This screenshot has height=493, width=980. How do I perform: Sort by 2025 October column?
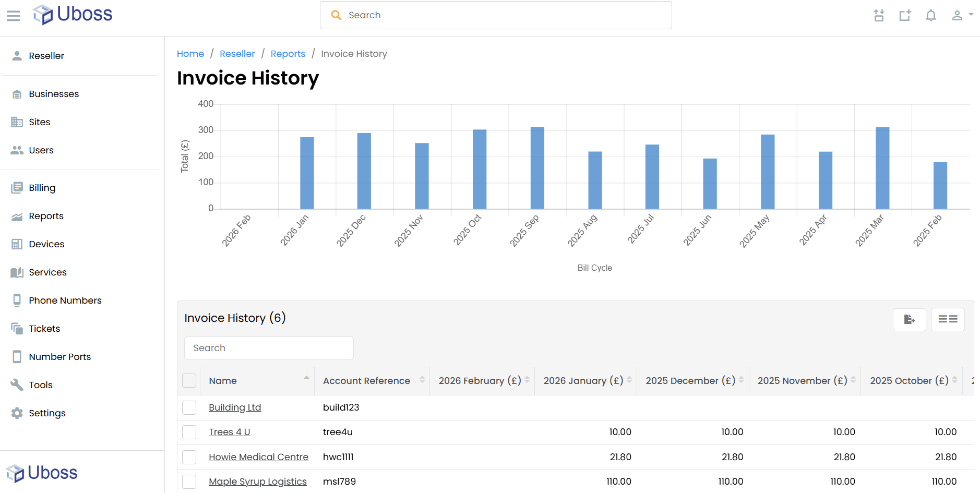pos(912,381)
